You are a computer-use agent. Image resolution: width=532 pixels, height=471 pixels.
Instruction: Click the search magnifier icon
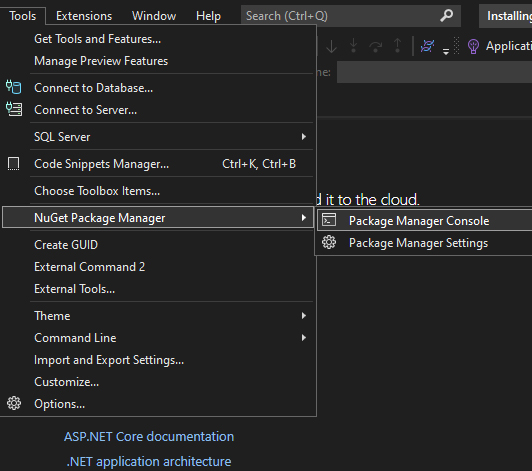click(x=446, y=16)
